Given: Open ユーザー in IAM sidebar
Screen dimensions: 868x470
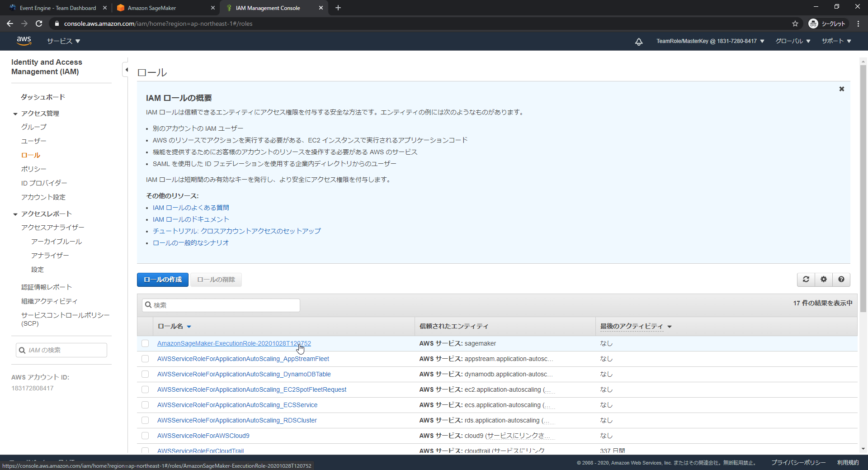Looking at the screenshot, I should pyautogui.click(x=33, y=141).
